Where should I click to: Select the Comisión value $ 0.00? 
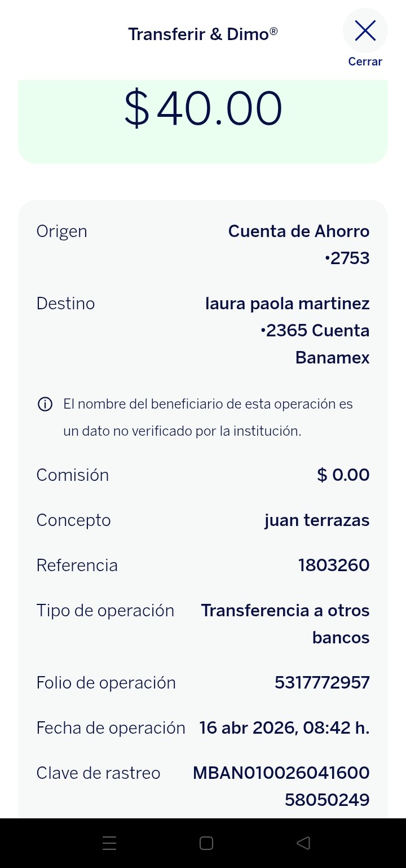point(343,475)
